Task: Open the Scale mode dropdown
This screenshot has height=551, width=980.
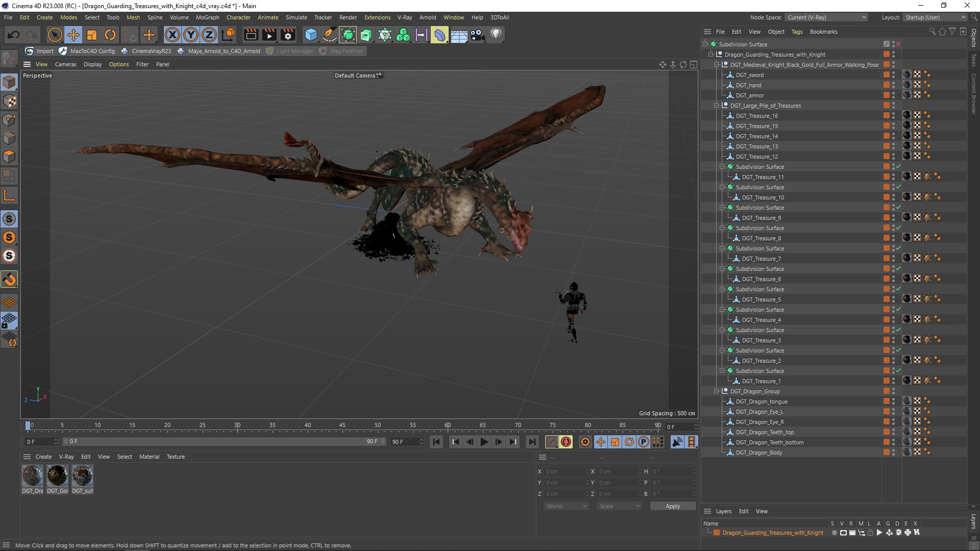Action: tap(619, 506)
